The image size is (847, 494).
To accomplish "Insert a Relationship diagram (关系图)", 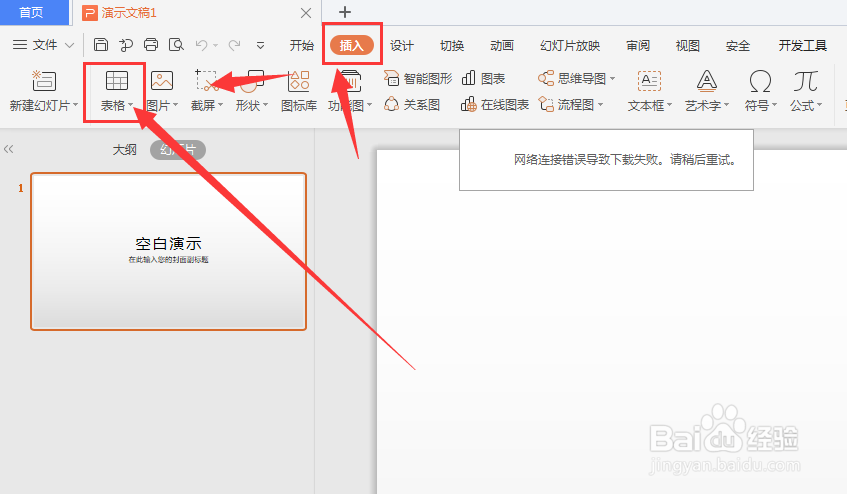I will click(x=412, y=104).
